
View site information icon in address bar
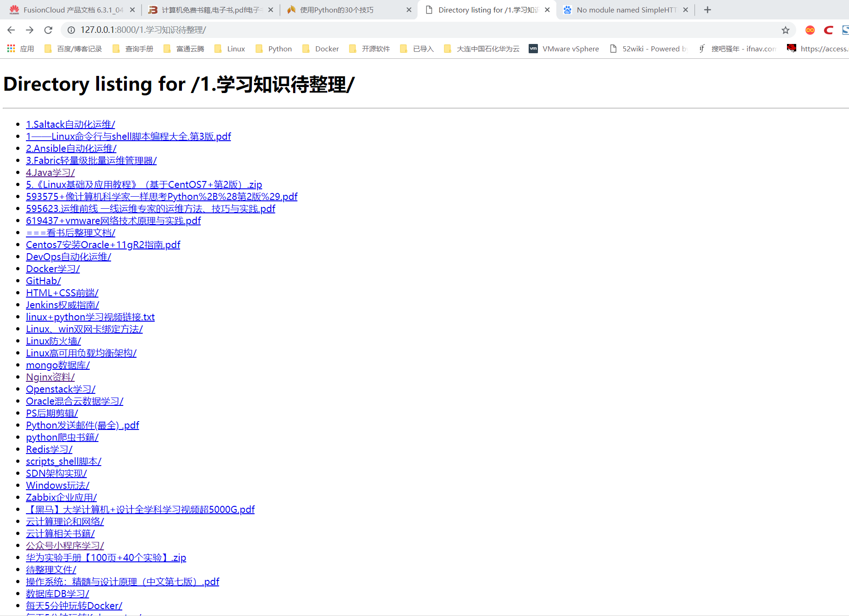[x=71, y=30]
